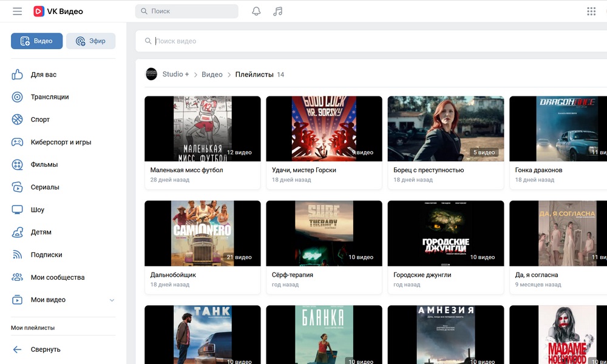Open Маленькая мисс футбол playlist thumbnail
The image size is (607, 364).
[x=203, y=129]
